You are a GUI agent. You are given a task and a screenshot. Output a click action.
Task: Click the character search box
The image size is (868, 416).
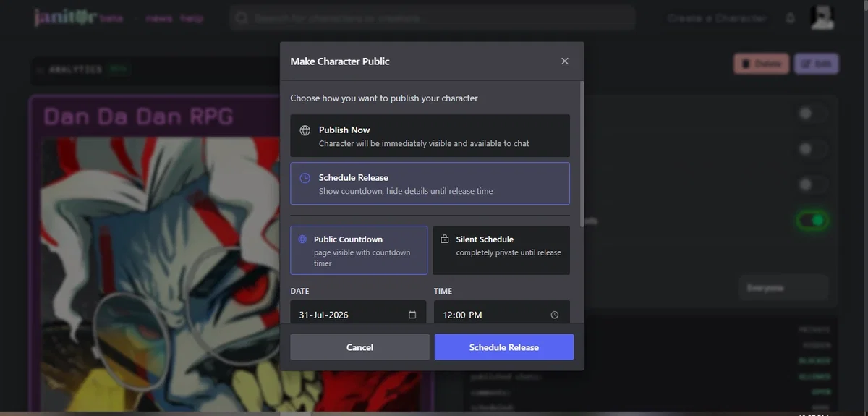coord(433,18)
